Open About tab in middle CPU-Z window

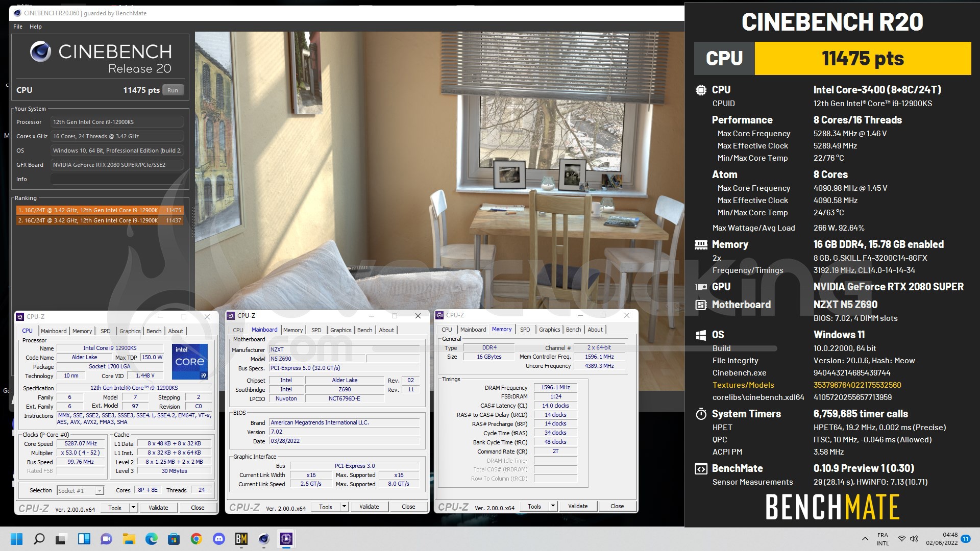coord(386,330)
